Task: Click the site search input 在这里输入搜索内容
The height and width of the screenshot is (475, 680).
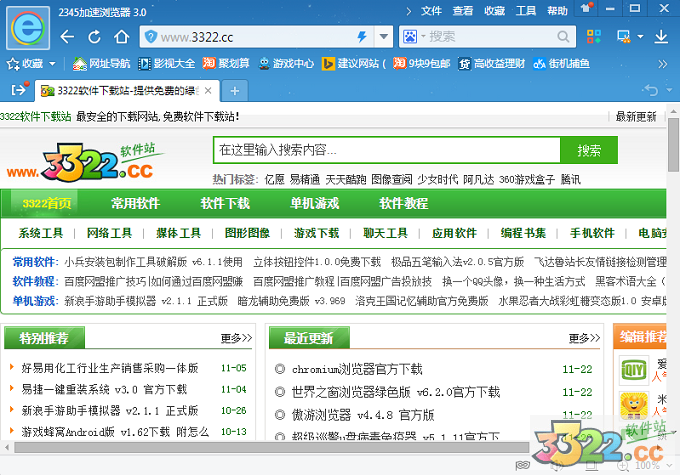Action: click(387, 150)
